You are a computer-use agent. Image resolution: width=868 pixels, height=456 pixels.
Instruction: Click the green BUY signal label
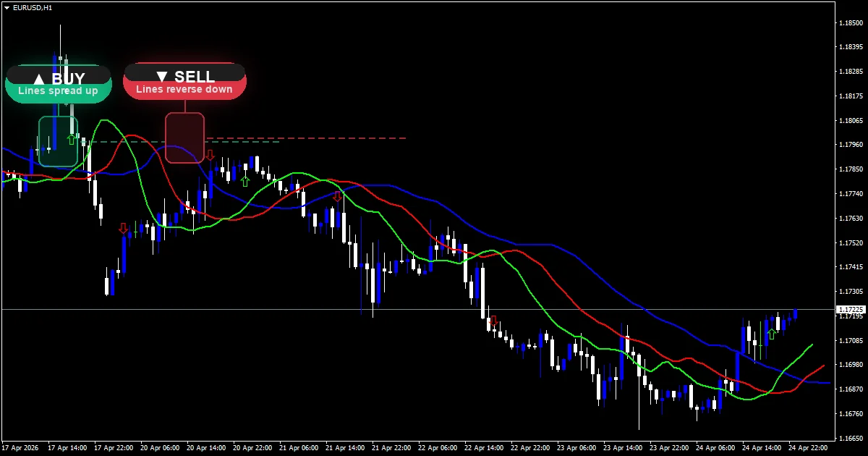click(x=59, y=84)
